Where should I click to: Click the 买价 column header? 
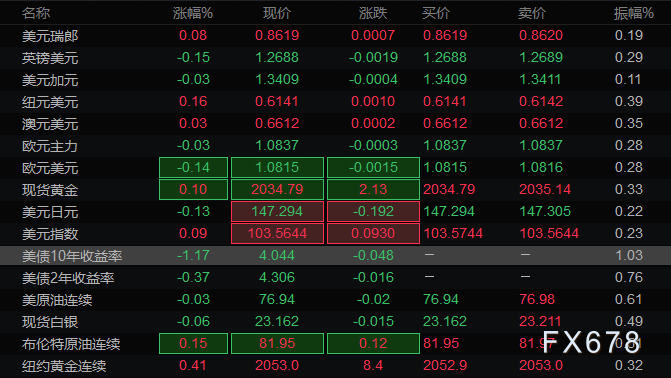tap(436, 13)
